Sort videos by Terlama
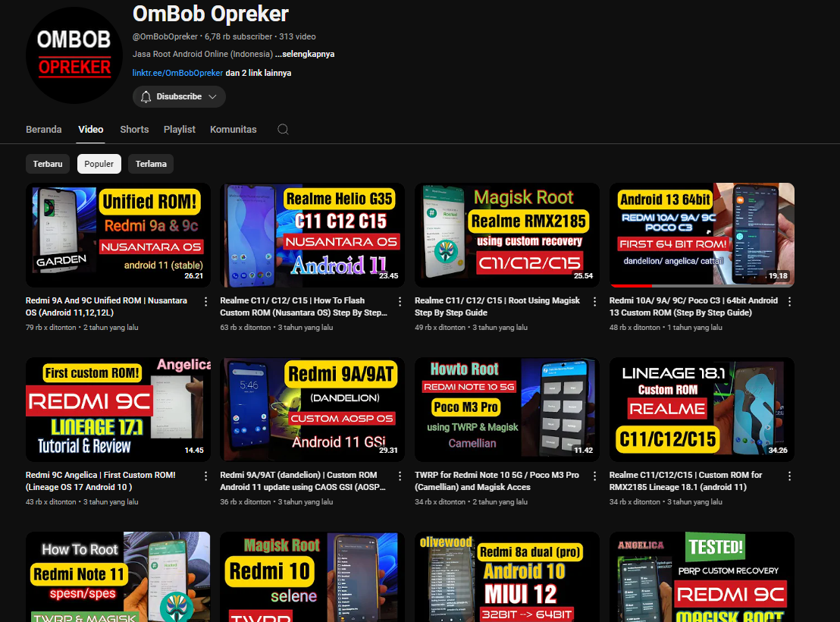840x622 pixels. point(151,164)
